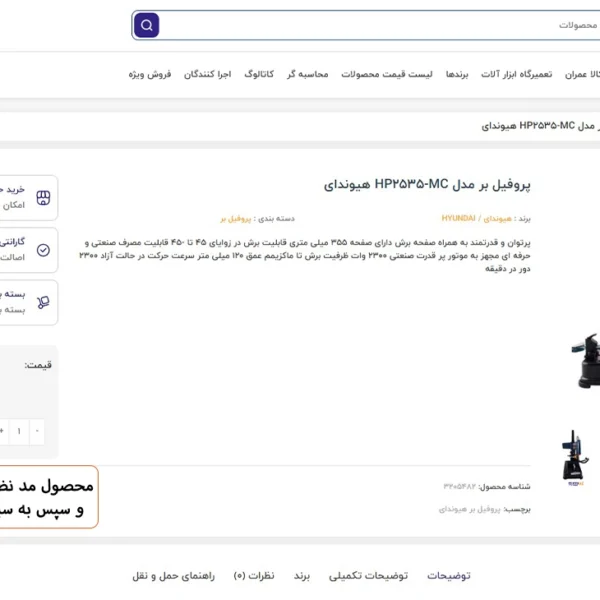Click the store icon in purchase card

pos(43,198)
